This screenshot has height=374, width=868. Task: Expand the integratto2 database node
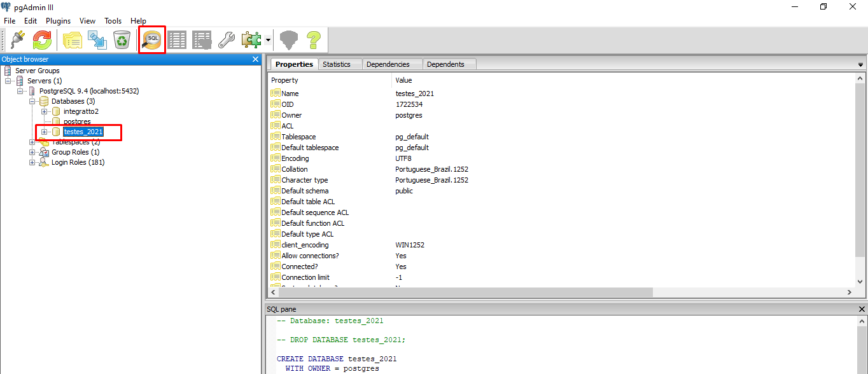click(45, 111)
